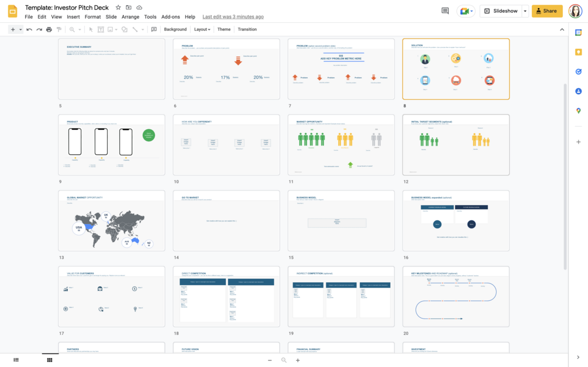Image resolution: width=588 pixels, height=367 pixels.
Task: Start the Slideshow
Action: [x=501, y=11]
